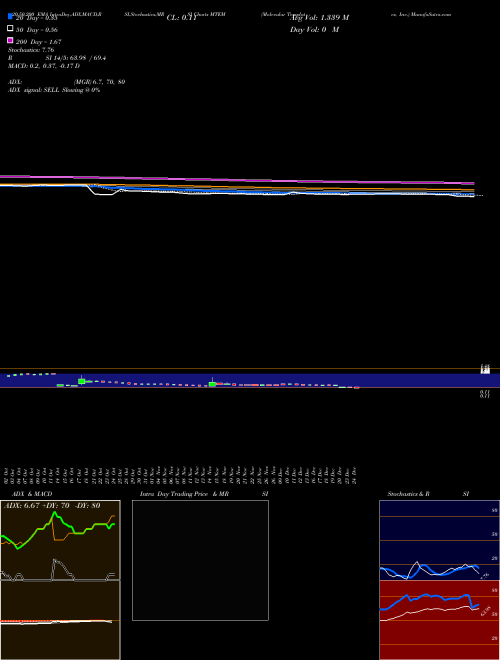This screenshot has width=500, height=660.
Task: Click 'ADX: 6.67 +DY: 70 -DY: 80' header
Action: coord(52,505)
